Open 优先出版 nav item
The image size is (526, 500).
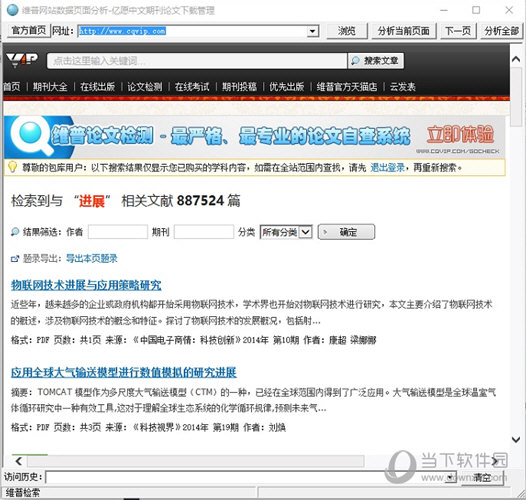[286, 87]
